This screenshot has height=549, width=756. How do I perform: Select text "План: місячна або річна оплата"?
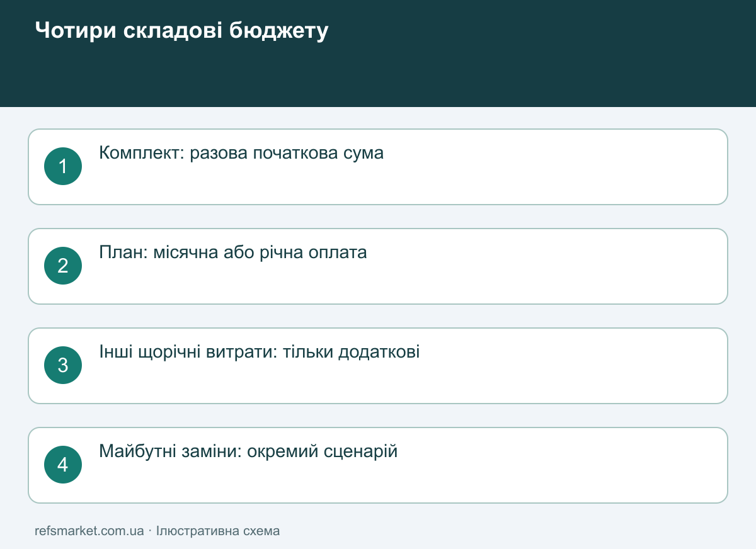(x=233, y=252)
